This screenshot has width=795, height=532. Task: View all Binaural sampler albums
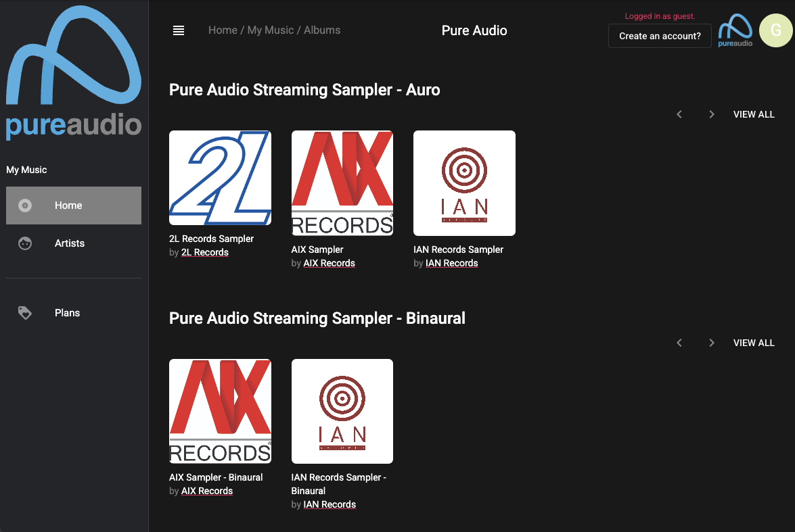pyautogui.click(x=754, y=343)
